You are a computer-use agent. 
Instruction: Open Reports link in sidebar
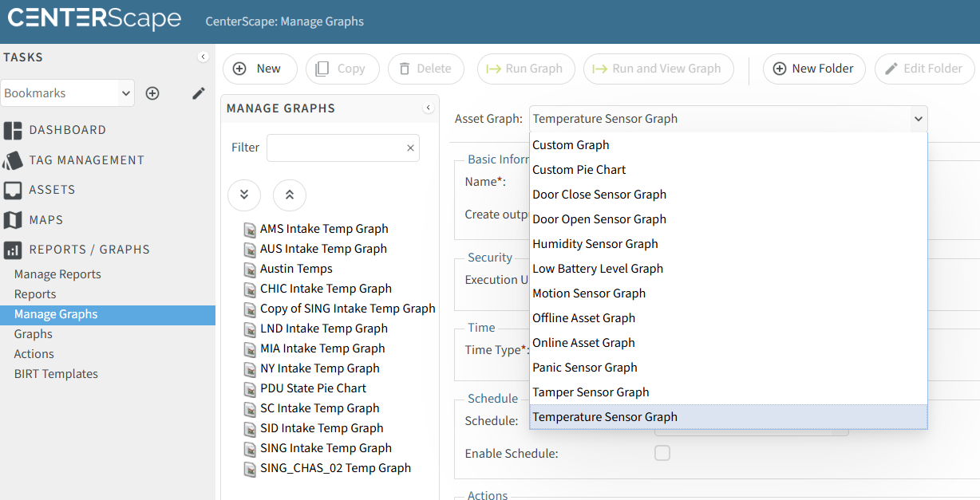tap(35, 294)
